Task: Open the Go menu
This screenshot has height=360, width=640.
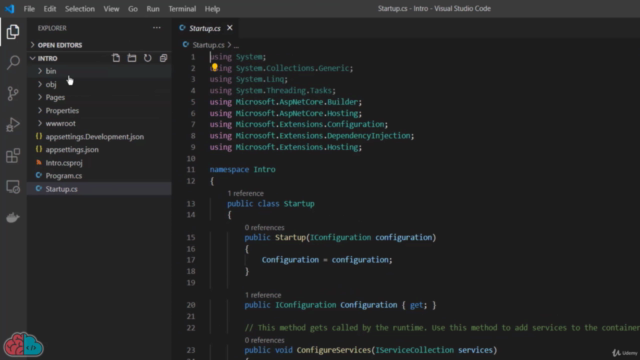Action: click(133, 9)
